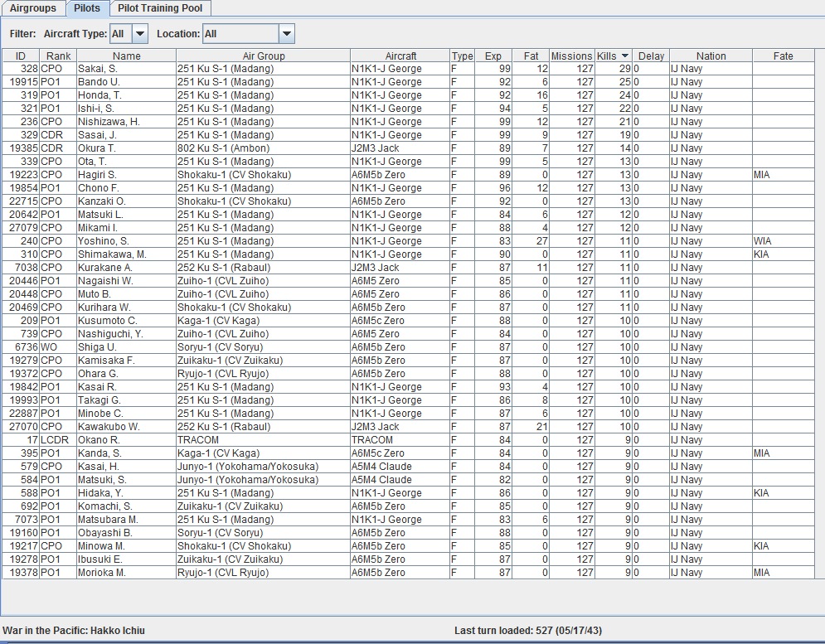Select pilot name Honda, T.
The image size is (825, 644).
point(99,94)
